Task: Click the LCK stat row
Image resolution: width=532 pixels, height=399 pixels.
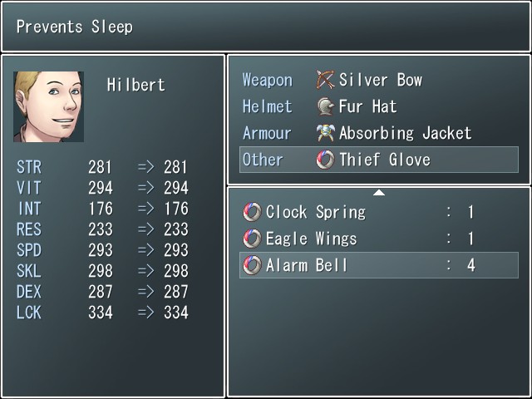Action: (x=102, y=313)
